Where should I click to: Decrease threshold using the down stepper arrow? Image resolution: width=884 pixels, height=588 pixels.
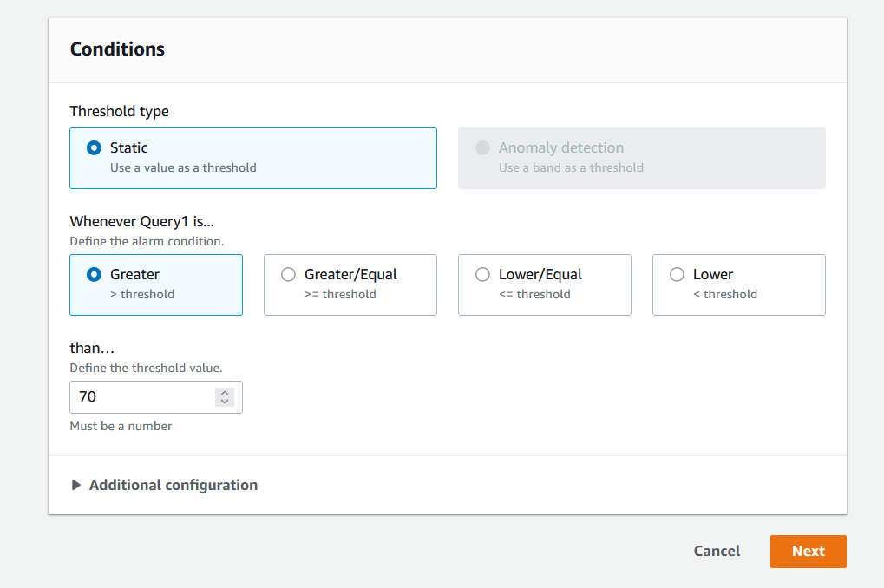(x=226, y=402)
